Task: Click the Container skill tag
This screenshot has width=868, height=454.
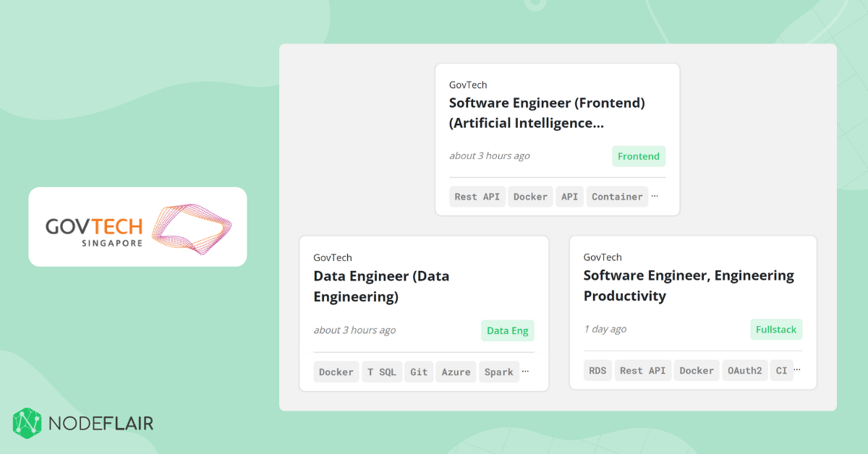Action: click(617, 197)
